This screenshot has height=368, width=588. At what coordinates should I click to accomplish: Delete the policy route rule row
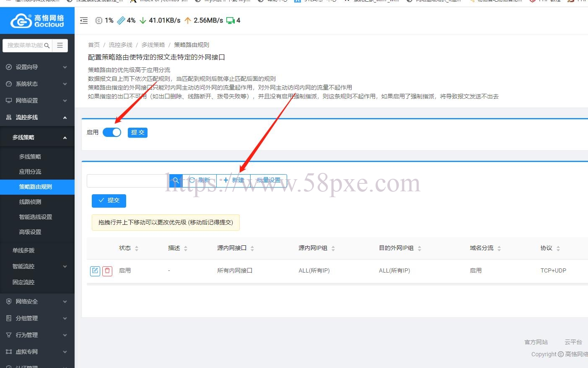pos(107,271)
